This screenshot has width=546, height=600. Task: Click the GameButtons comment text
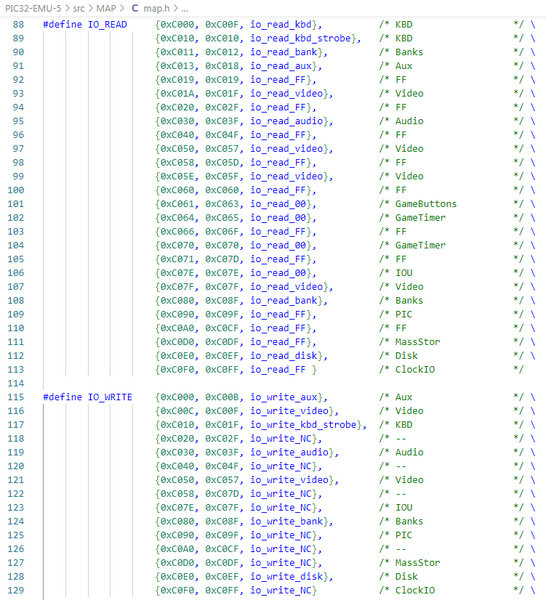point(426,204)
